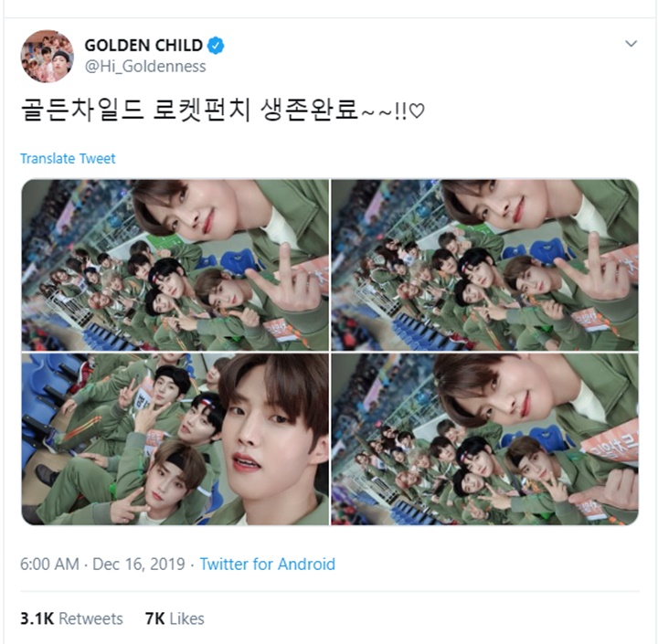This screenshot has height=644, width=658.
Task: Open the bottom-right group selfie photo
Action: [484, 438]
